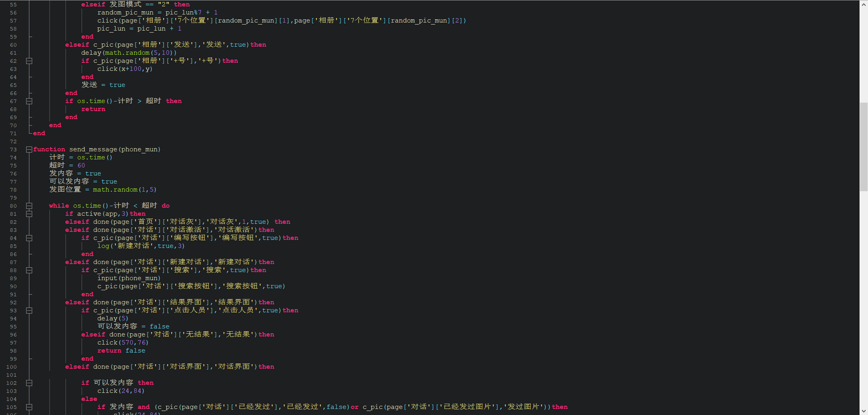Collapse function send_message fold at line 73

coord(29,149)
